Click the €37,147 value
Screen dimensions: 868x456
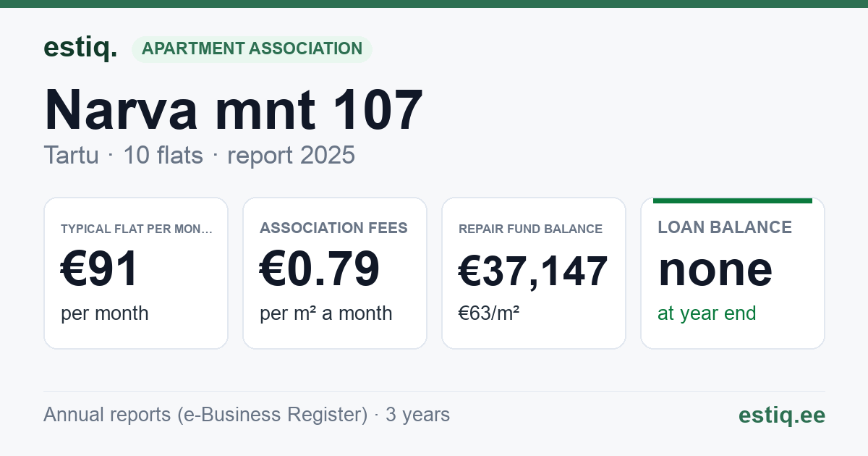pos(533,271)
